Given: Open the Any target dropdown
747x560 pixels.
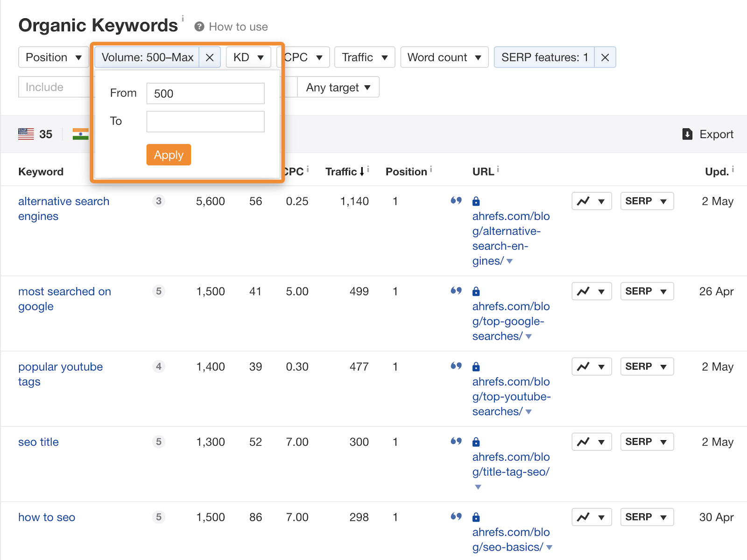Looking at the screenshot, I should [338, 87].
